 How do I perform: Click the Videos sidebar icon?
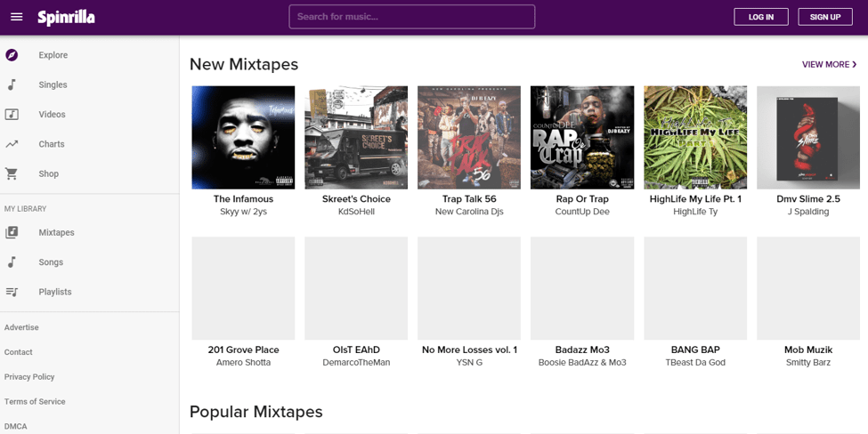pyautogui.click(x=12, y=115)
